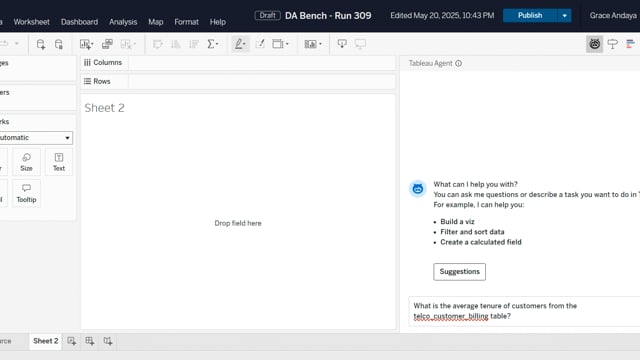The width and height of the screenshot is (640, 360).
Task: Click the Clear Sheet toolbar icon
Action: (128, 44)
